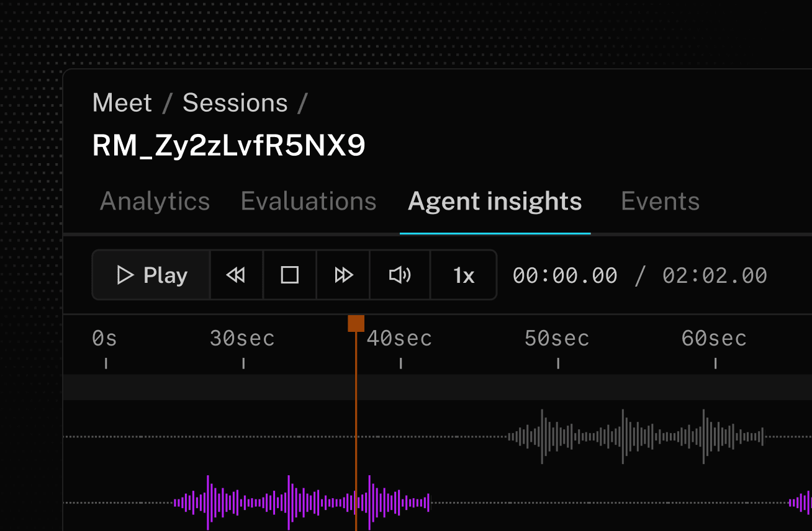Navigate to Meet via the breadcrumb
This screenshot has height=531, width=812.
point(122,102)
